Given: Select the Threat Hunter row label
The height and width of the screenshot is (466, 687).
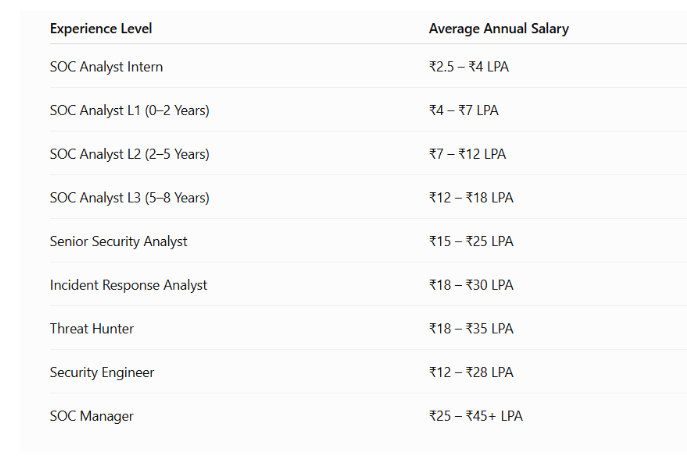Looking at the screenshot, I should click(92, 328).
